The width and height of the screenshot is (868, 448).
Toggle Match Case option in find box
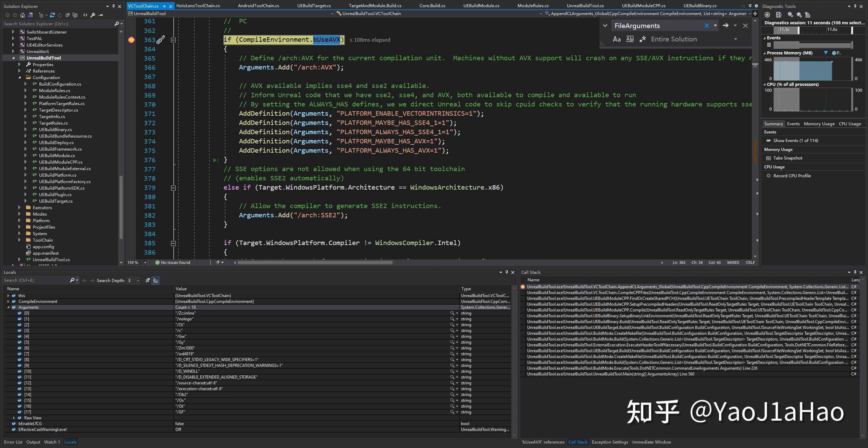(617, 39)
